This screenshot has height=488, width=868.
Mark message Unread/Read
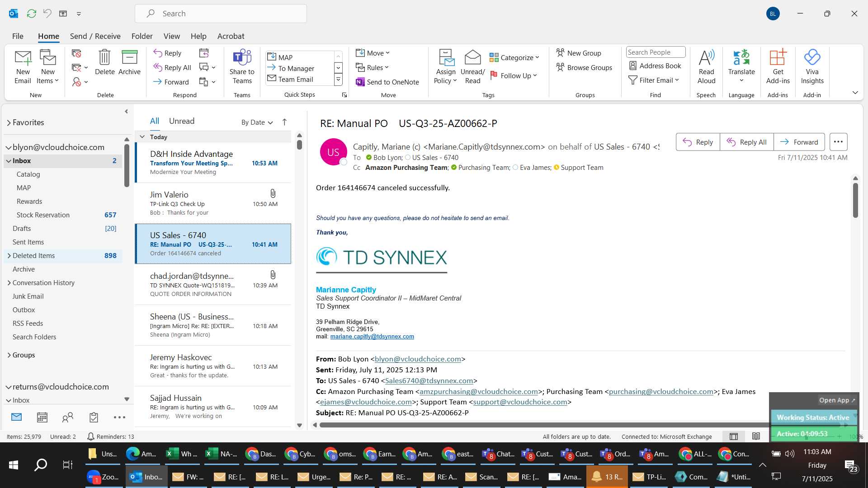coord(472,67)
